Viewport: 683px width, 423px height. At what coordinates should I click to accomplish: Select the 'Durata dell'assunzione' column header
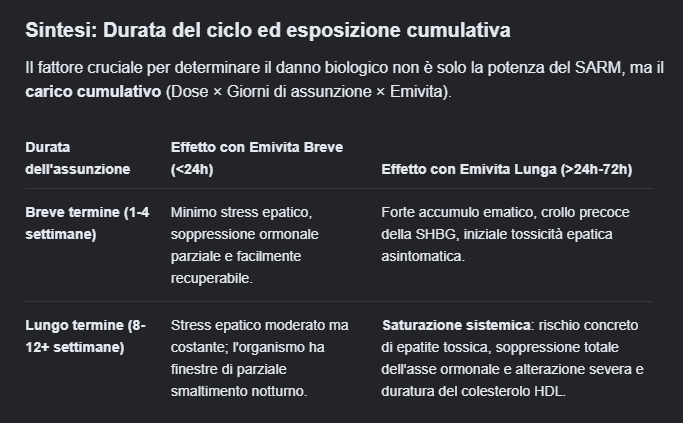point(78,158)
